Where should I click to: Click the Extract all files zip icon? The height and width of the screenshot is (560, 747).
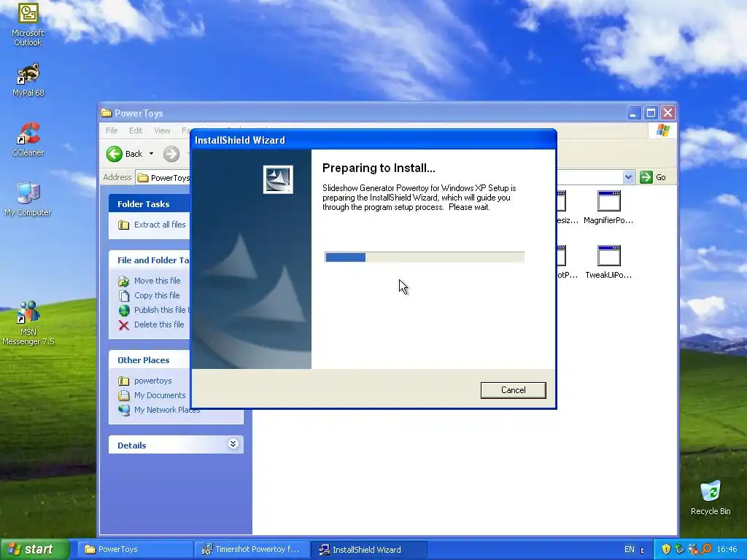(x=124, y=225)
